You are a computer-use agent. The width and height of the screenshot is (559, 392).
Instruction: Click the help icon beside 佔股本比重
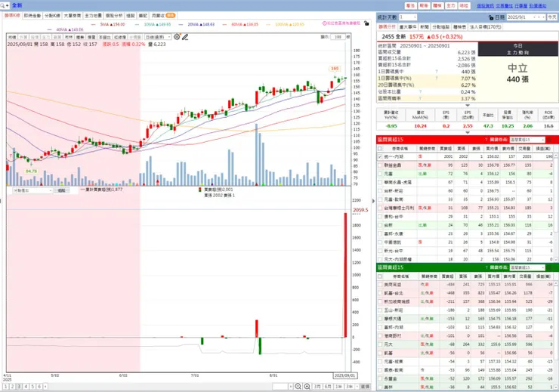[420, 91]
